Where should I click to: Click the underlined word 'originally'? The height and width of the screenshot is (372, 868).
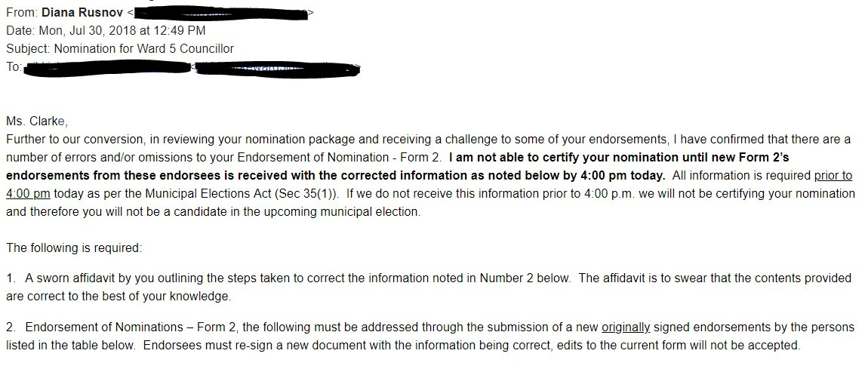coord(626,327)
